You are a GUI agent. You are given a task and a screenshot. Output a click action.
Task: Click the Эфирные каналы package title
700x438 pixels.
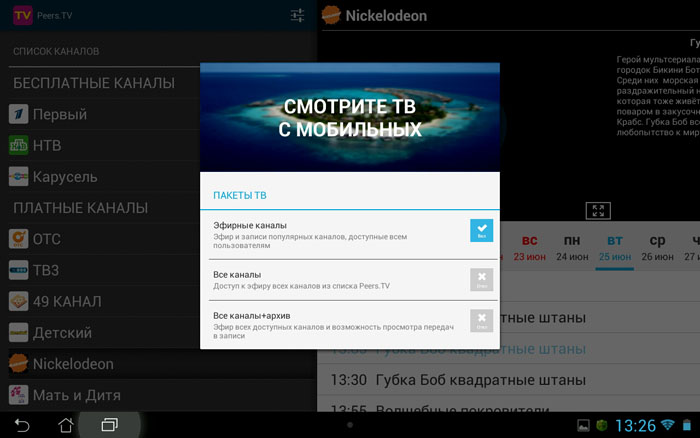click(x=250, y=225)
